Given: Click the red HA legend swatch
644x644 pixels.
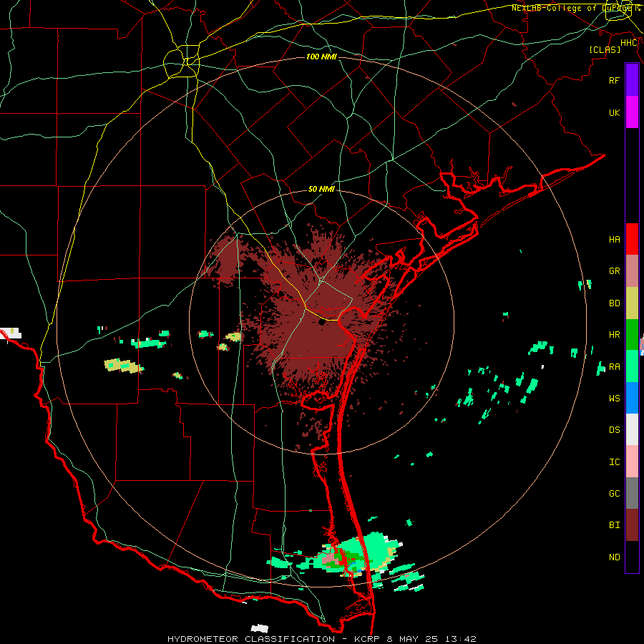Looking at the screenshot, I should click(632, 239).
